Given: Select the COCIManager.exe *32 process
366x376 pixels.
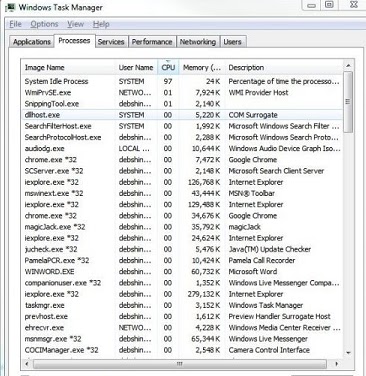Looking at the screenshot, I should tap(182, 350).
